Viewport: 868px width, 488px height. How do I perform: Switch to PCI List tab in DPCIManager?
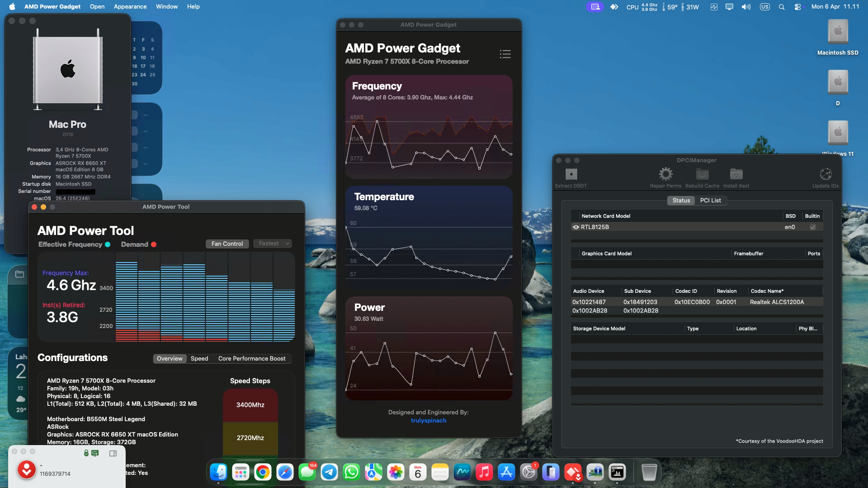pyautogui.click(x=711, y=201)
